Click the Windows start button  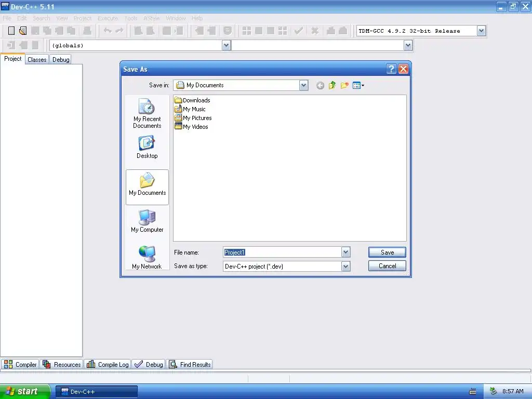(25, 391)
